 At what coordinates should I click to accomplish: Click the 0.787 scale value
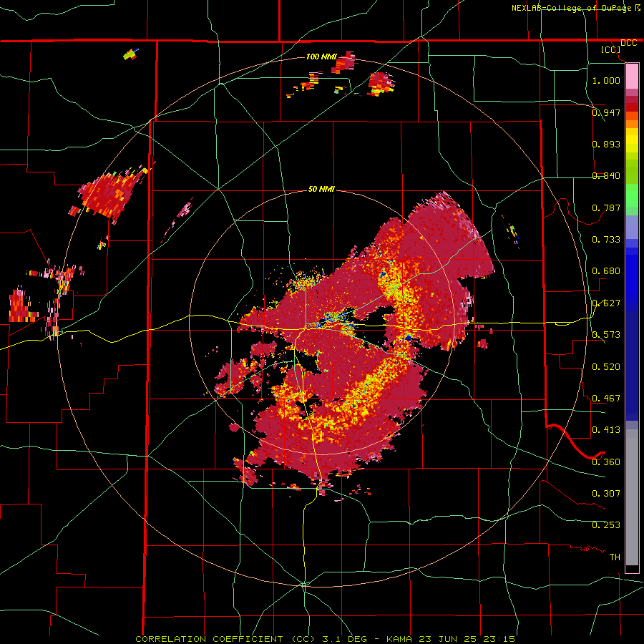pos(606,208)
